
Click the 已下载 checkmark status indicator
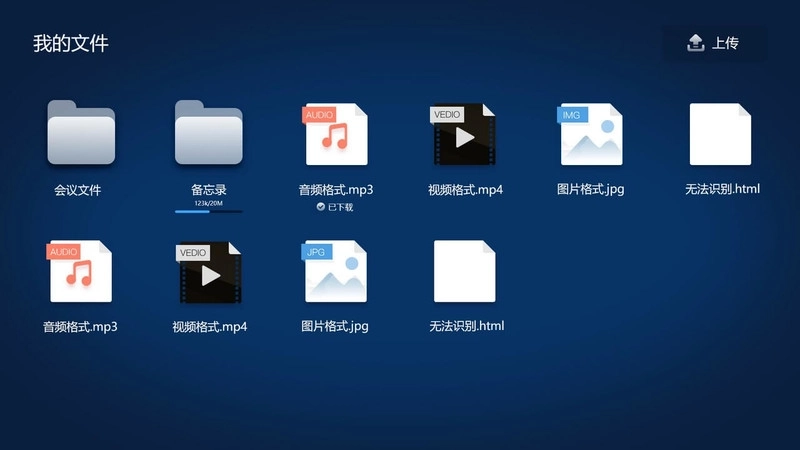tap(321, 207)
